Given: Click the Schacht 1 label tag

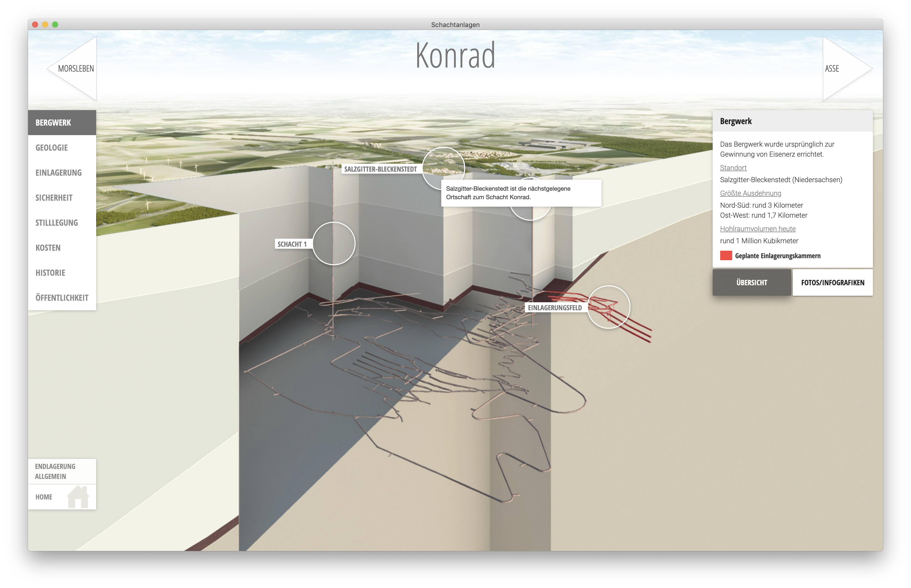Looking at the screenshot, I should (292, 244).
